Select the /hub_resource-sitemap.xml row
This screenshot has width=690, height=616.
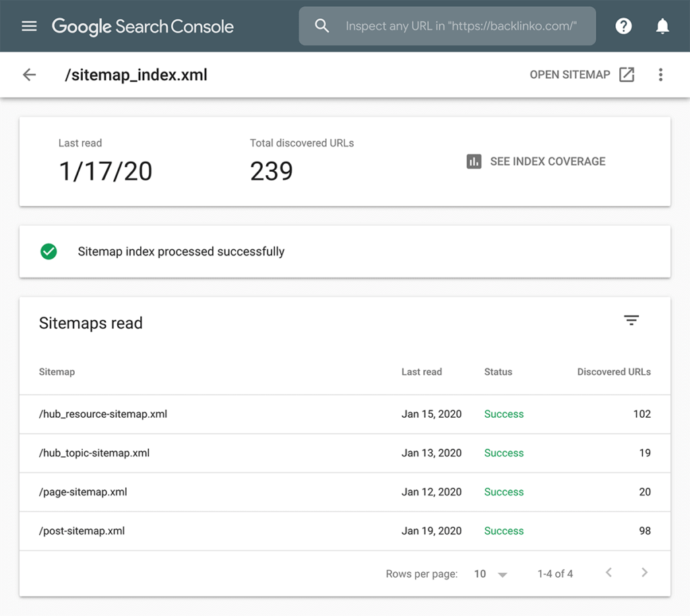point(103,414)
